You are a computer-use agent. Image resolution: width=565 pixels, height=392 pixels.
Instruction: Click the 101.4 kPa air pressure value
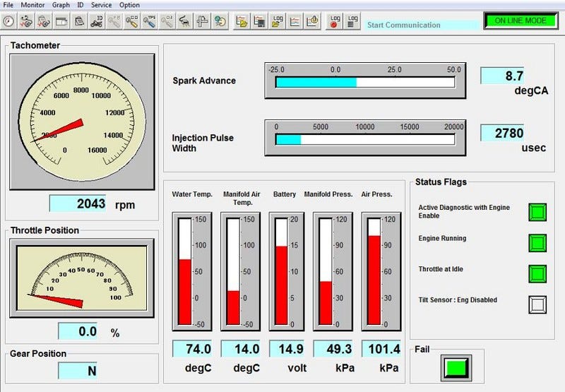tap(381, 349)
